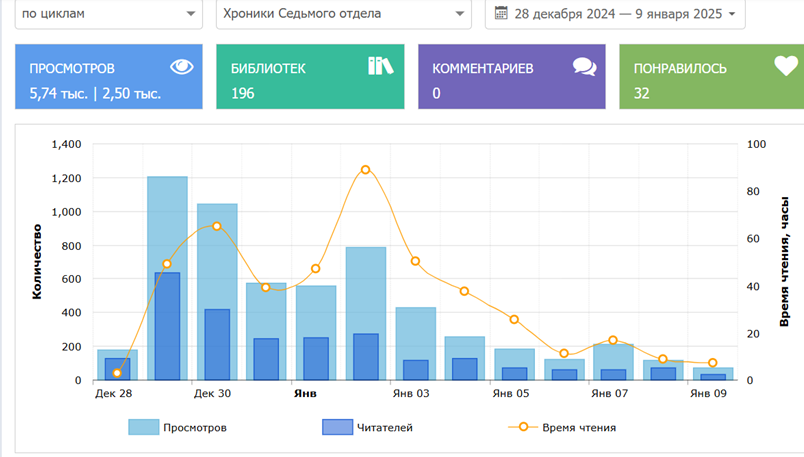Select the Просмотров statistics card
The image size is (804, 457).
click(x=108, y=77)
